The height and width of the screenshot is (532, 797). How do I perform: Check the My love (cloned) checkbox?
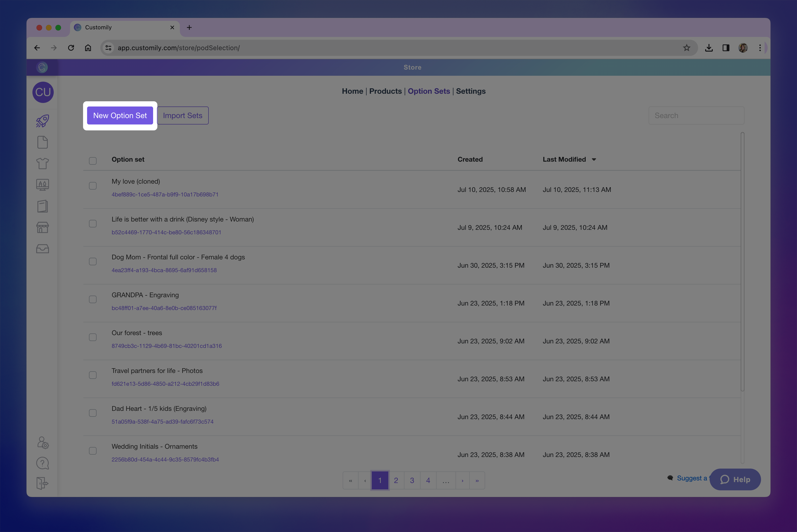coord(93,186)
